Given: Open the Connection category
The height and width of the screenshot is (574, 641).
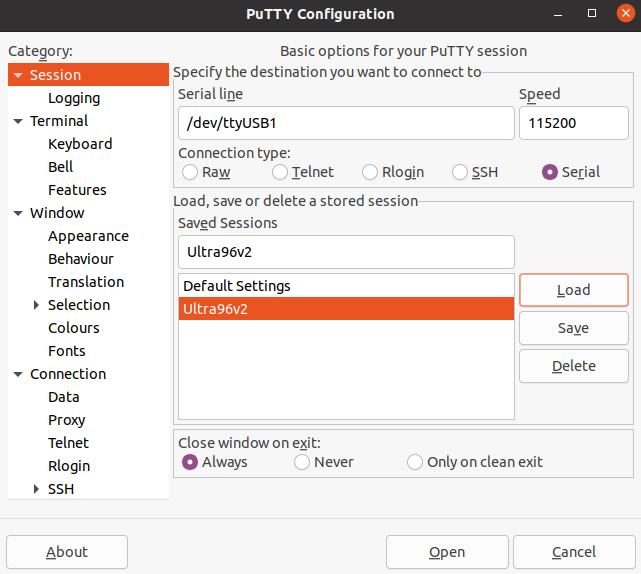Looking at the screenshot, I should [x=68, y=374].
